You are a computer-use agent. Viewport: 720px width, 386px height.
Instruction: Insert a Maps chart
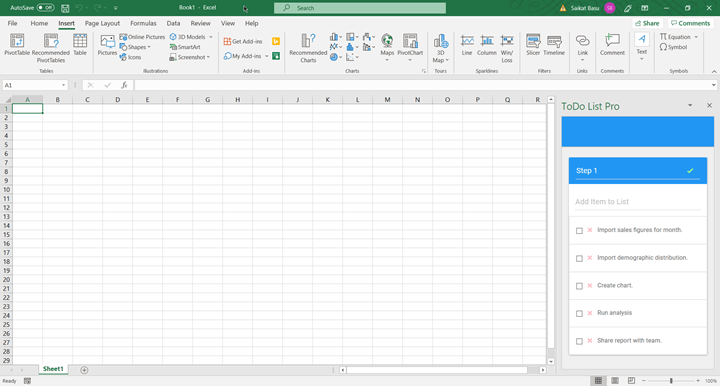(387, 47)
